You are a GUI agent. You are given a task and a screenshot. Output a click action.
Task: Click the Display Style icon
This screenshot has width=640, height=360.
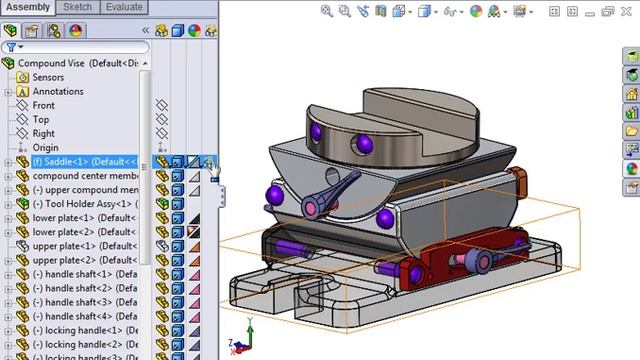coord(424,11)
